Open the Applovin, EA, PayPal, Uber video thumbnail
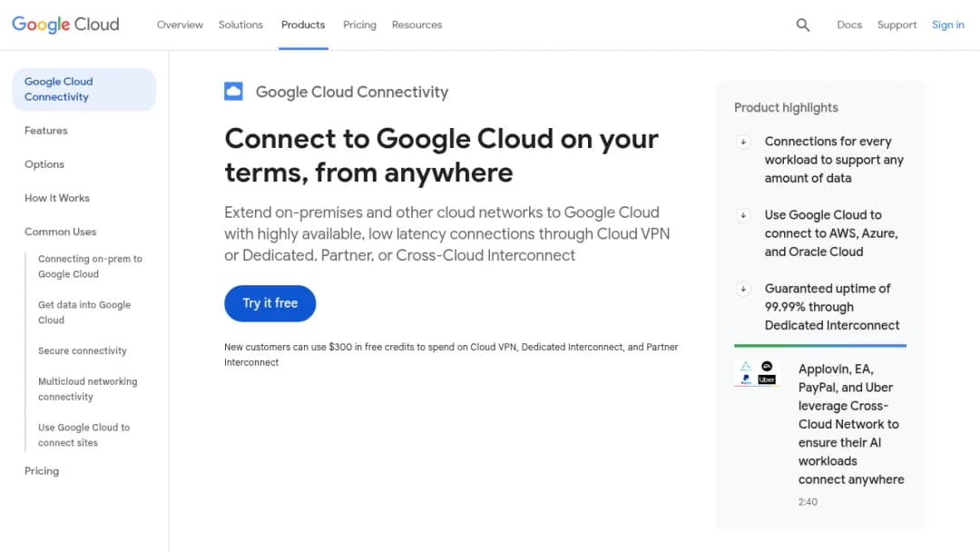 click(x=757, y=373)
